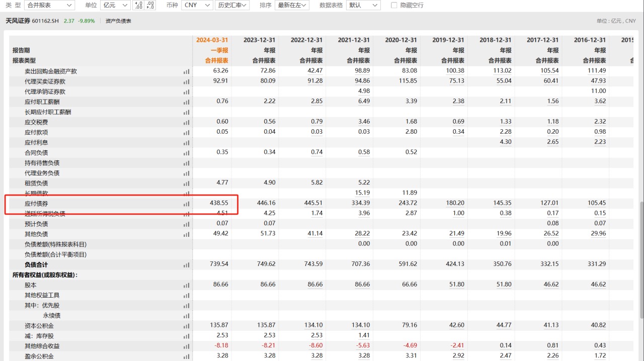Open the 合并报表 type dropdown
The height and width of the screenshot is (361, 644).
pyautogui.click(x=49, y=5)
